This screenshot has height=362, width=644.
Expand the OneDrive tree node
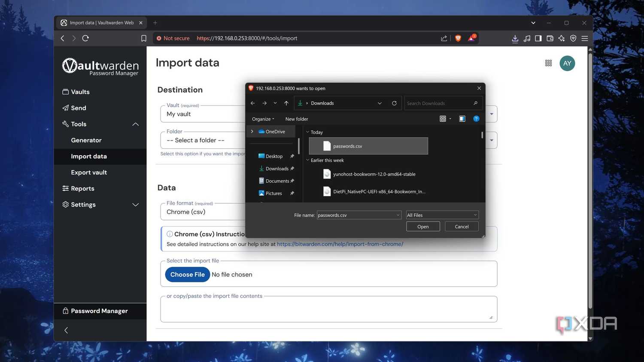252,132
